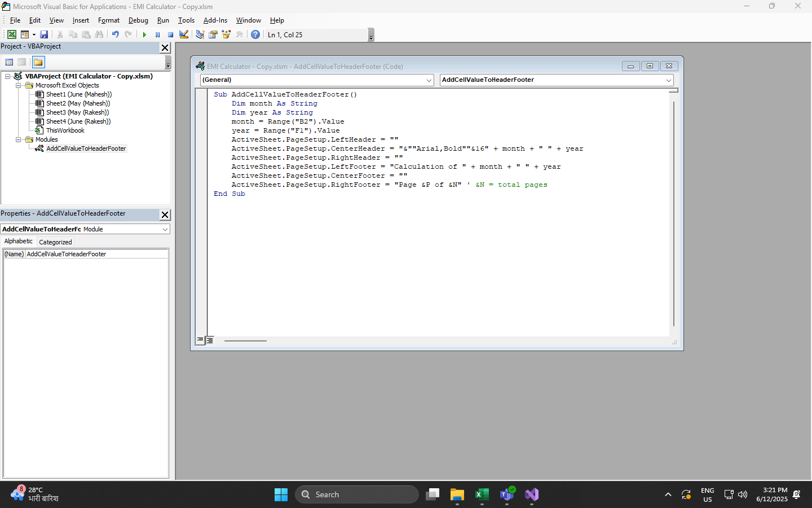Click the (Name) property value field

point(96,254)
